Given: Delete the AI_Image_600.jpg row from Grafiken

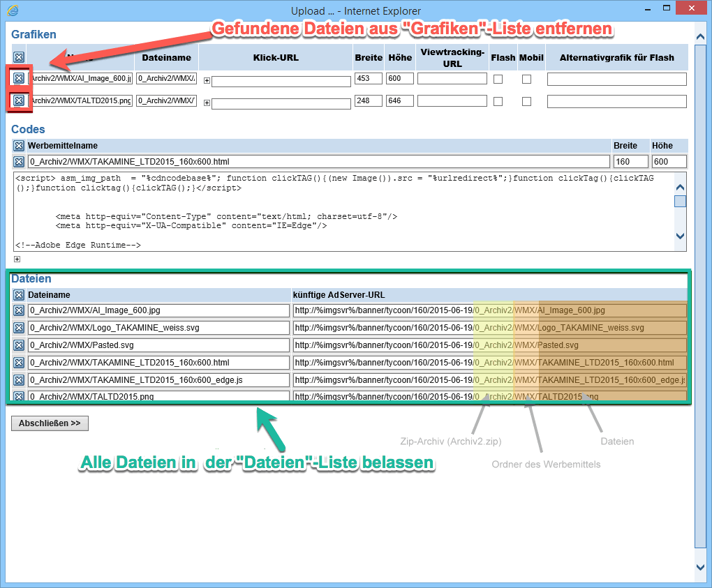Looking at the screenshot, I should click(19, 78).
